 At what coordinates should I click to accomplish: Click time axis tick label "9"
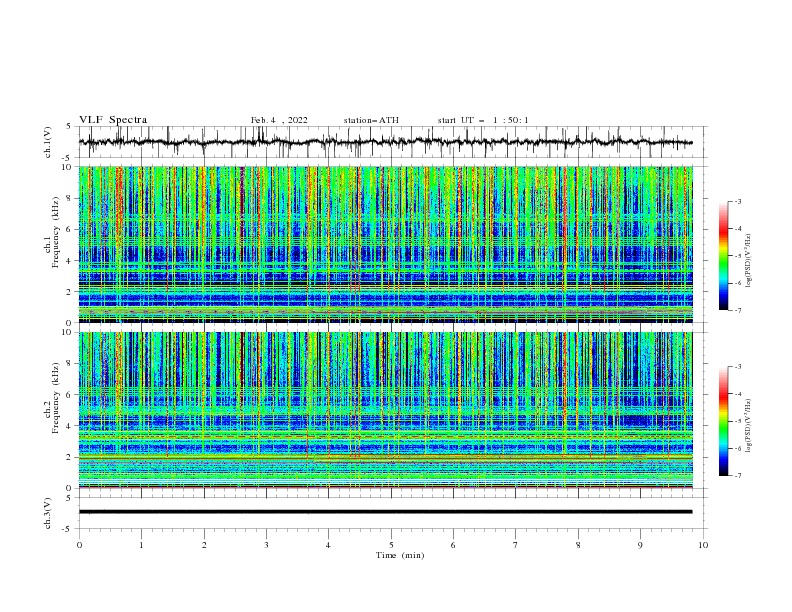tap(640, 545)
